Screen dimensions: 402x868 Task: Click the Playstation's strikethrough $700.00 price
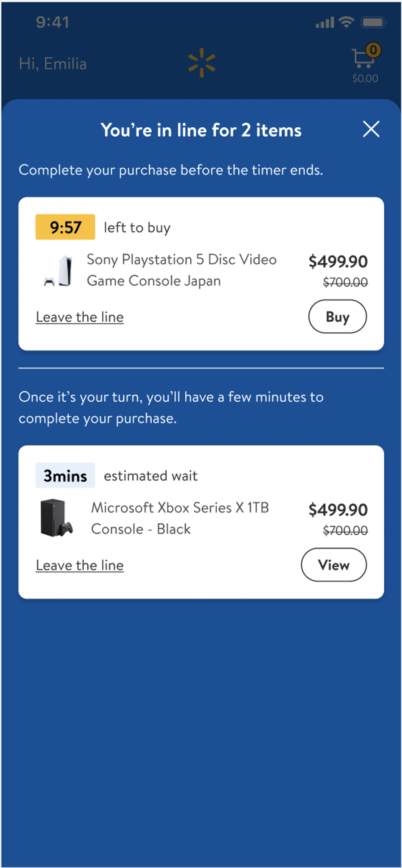[345, 282]
